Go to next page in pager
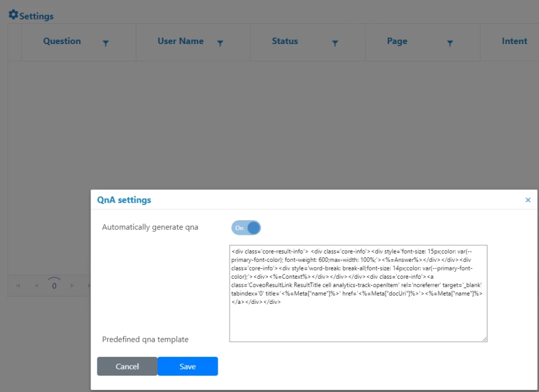Image resolution: width=539 pixels, height=392 pixels. [73, 286]
